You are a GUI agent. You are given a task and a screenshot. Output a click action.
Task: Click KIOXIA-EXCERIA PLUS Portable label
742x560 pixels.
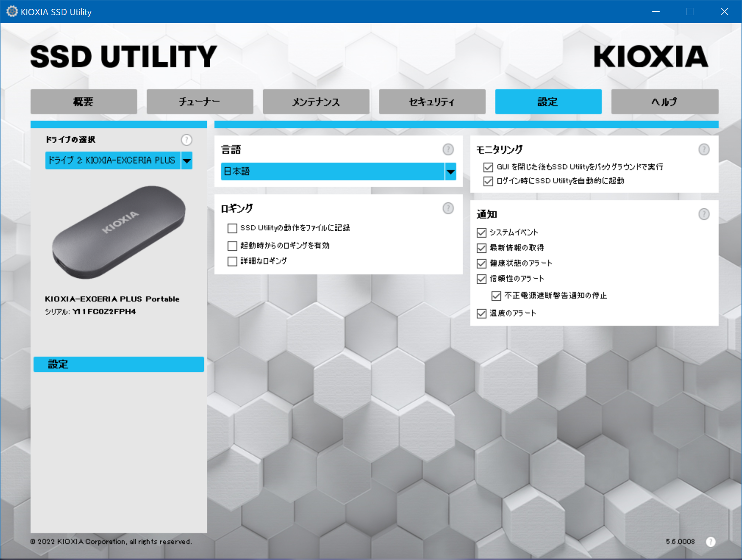coord(112,299)
